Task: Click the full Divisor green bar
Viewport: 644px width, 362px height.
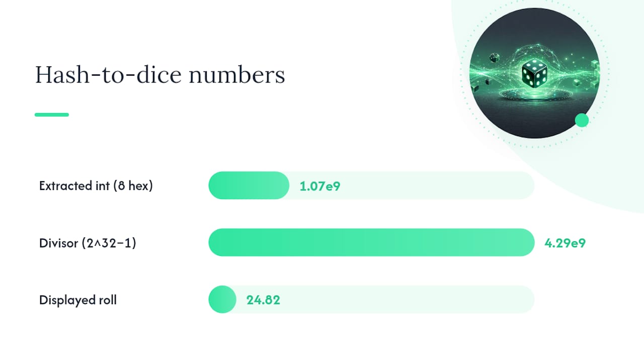Action: (371, 242)
